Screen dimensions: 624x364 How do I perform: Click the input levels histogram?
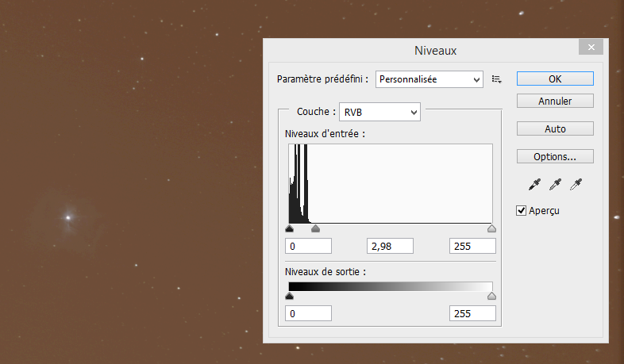(x=391, y=184)
